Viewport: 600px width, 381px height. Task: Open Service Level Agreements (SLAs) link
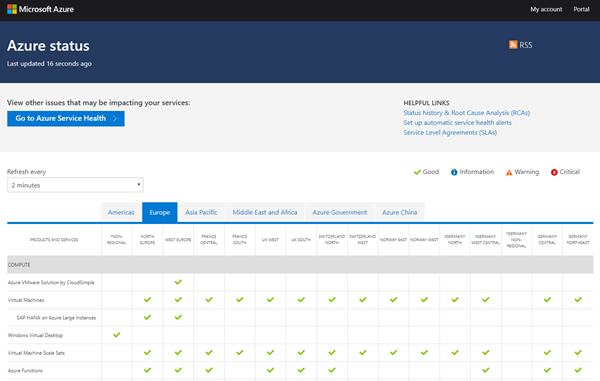click(450, 133)
